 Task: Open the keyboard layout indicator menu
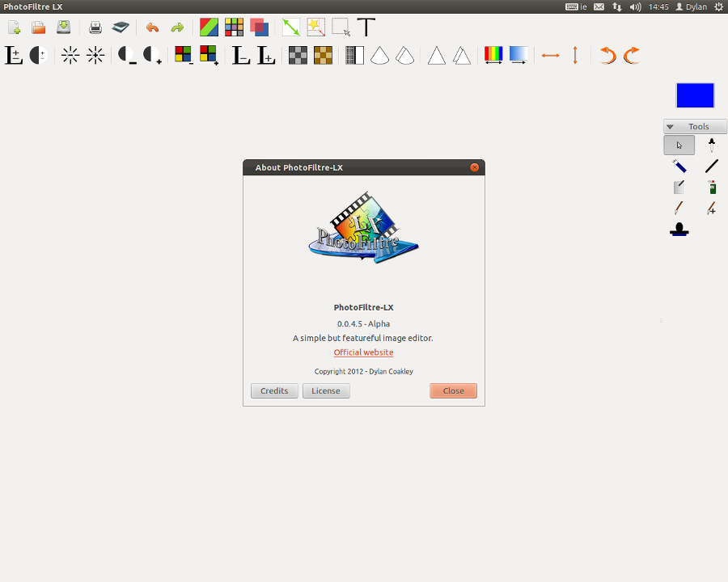tap(576, 6)
